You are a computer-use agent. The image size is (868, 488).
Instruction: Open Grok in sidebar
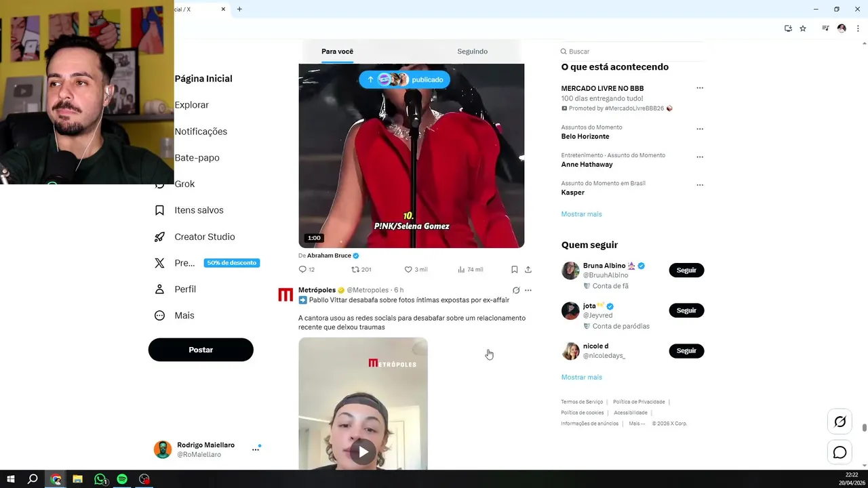coord(184,184)
